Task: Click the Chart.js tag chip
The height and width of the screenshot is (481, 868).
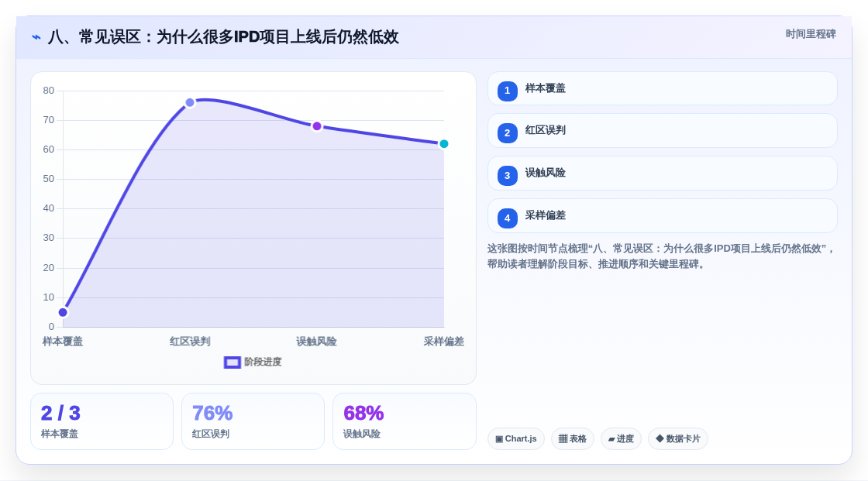Action: point(516,439)
